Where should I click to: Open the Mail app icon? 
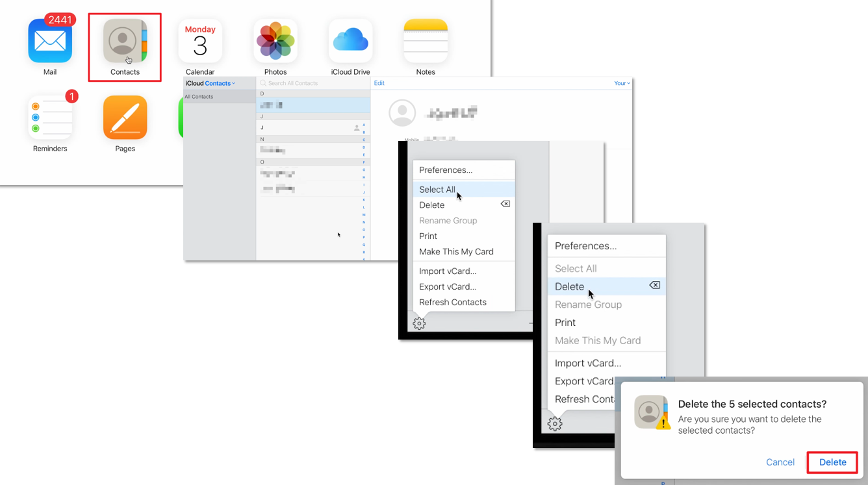coord(50,40)
